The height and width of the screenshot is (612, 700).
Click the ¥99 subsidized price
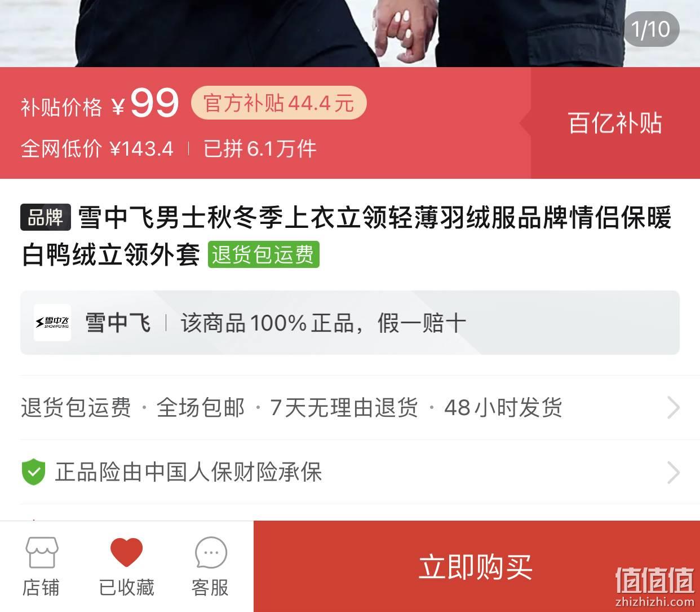145,103
